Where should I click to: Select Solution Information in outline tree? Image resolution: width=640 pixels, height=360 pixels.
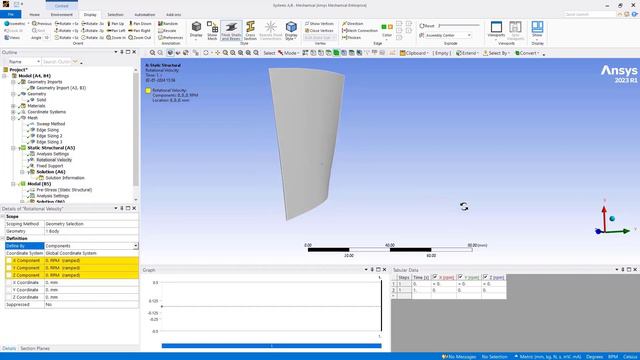pos(65,178)
